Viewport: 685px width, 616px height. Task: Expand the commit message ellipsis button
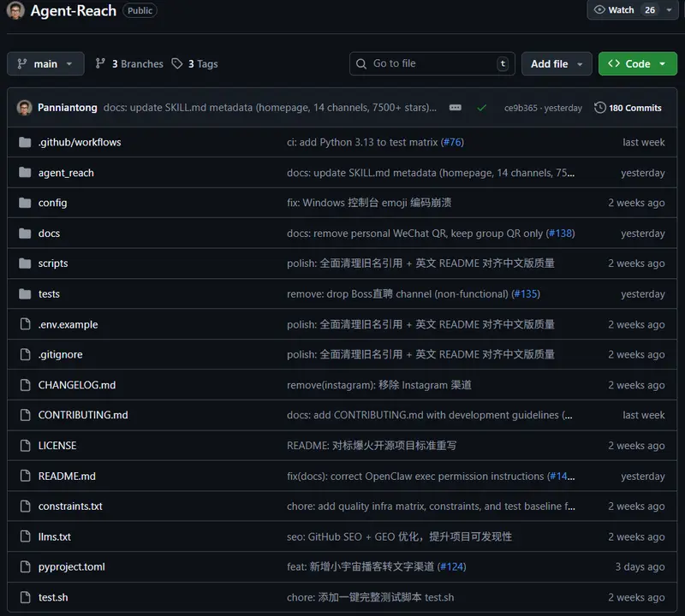[456, 108]
